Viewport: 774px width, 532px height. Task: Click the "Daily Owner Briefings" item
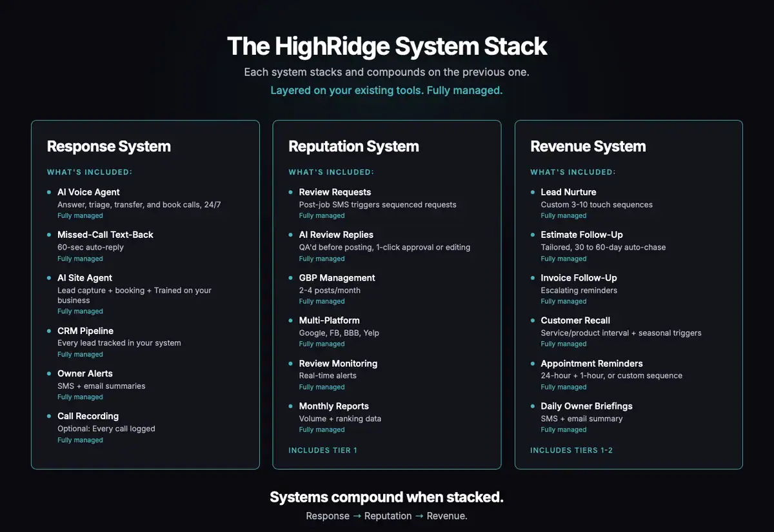(x=586, y=406)
